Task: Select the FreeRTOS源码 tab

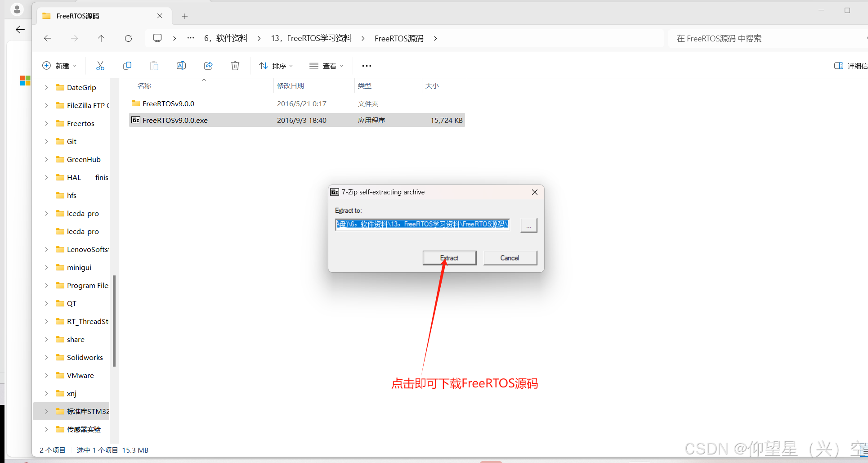Action: (103, 16)
